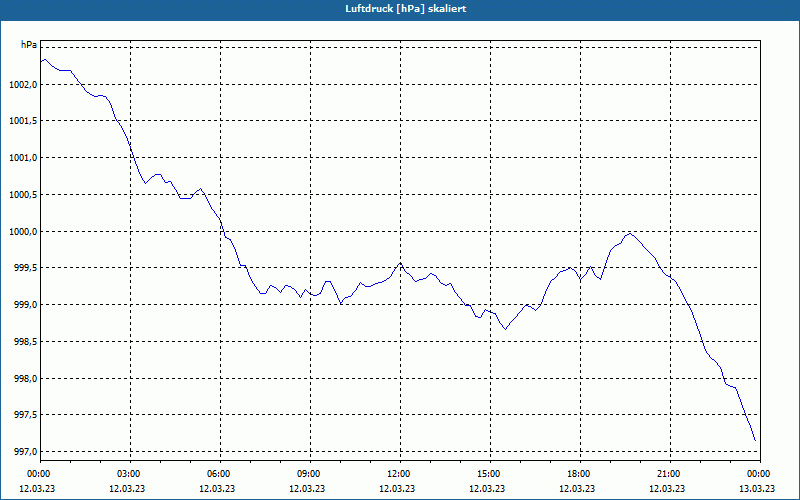Click the 06:00 time label
Screen dimensions: 800x500
220,474
